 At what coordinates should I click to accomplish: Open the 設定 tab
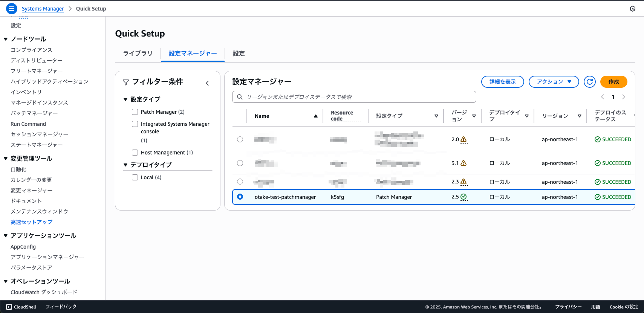(x=239, y=53)
